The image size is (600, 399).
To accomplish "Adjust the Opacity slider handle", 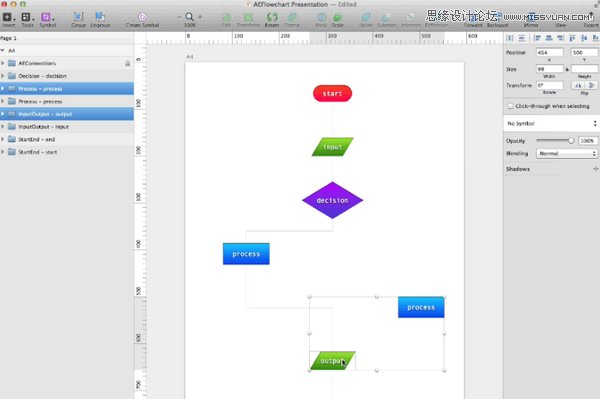I will click(x=571, y=140).
